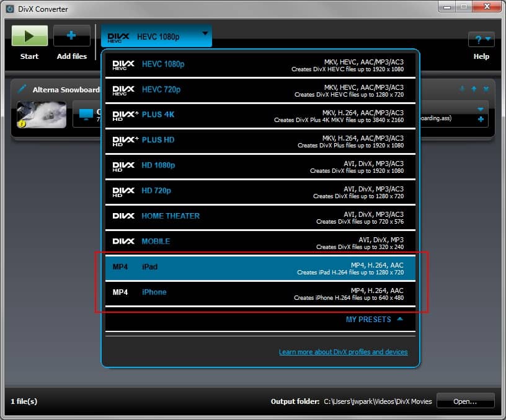Click the green Start conversion button
This screenshot has height=420, width=506.
[x=29, y=35]
